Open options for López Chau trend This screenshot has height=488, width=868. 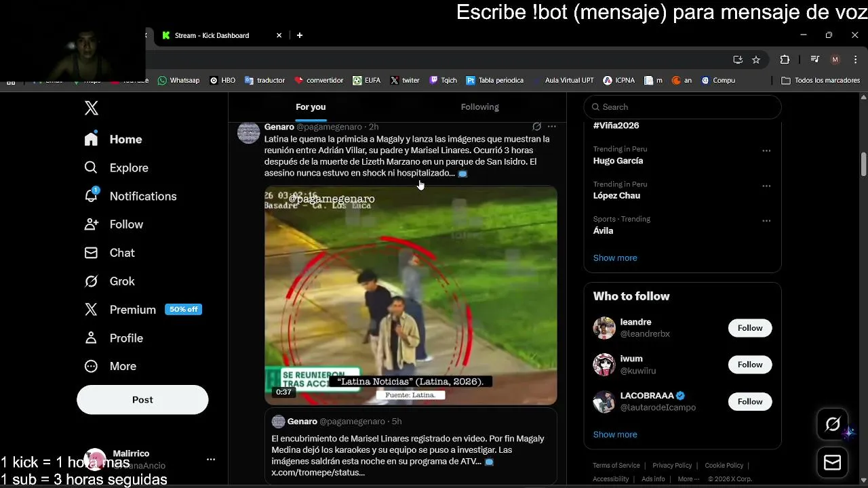click(x=766, y=186)
